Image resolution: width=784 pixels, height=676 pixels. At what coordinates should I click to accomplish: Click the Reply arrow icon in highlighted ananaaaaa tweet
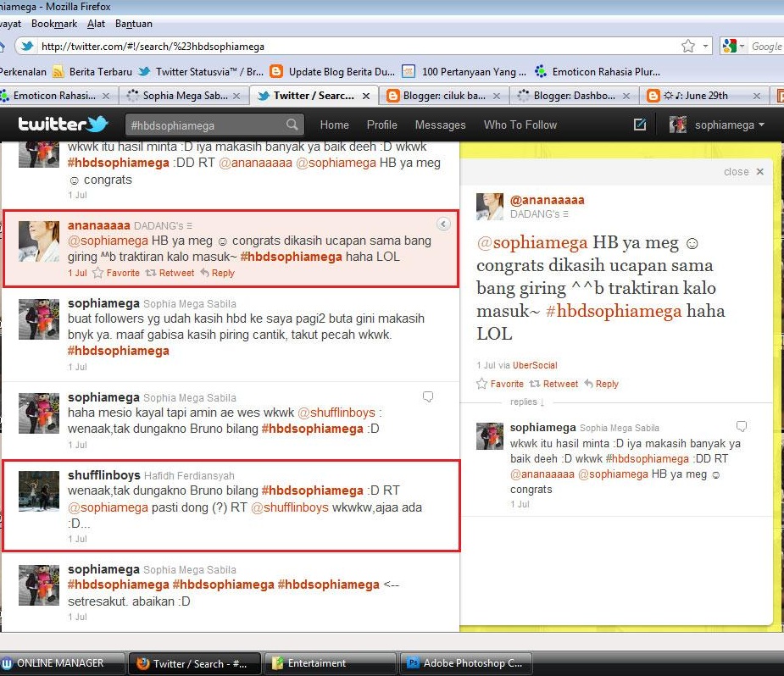pos(204,273)
